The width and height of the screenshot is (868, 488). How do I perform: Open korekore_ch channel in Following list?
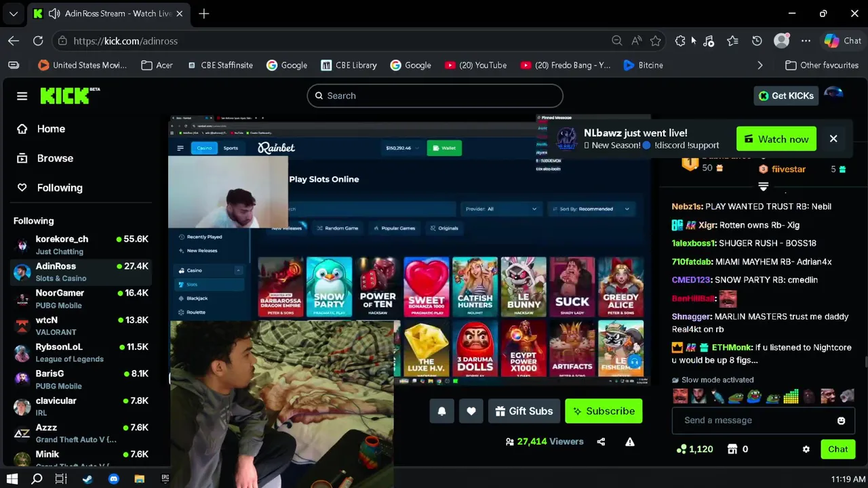81,245
